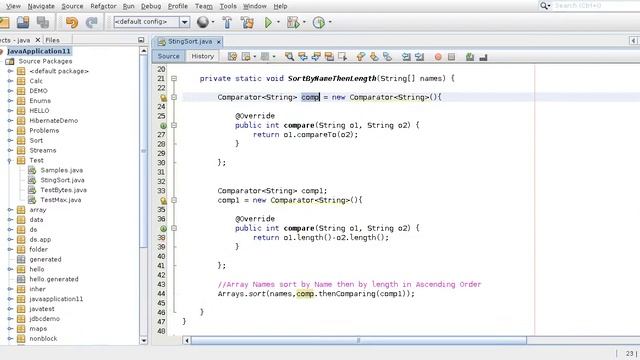Image resolution: width=640 pixels, height=360 pixels.
Task: Click the search magnifier icon at the top right
Action: pyautogui.click(x=544, y=6)
